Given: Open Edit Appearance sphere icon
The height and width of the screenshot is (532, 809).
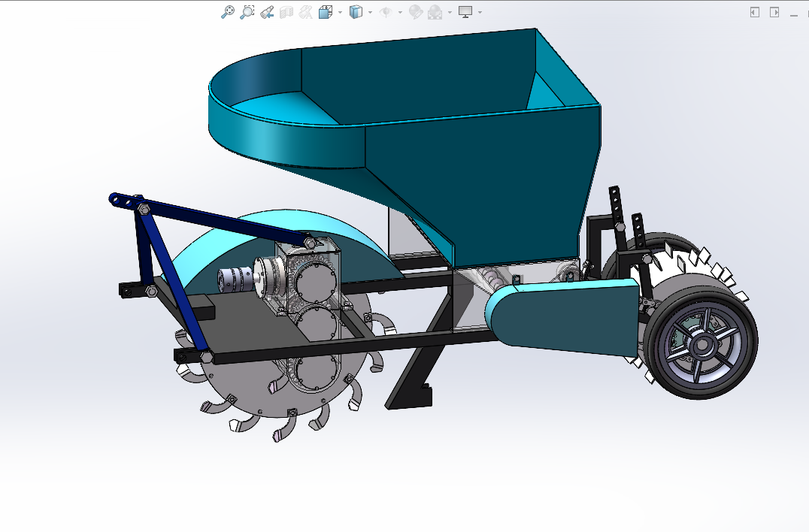Looking at the screenshot, I should point(415,12).
